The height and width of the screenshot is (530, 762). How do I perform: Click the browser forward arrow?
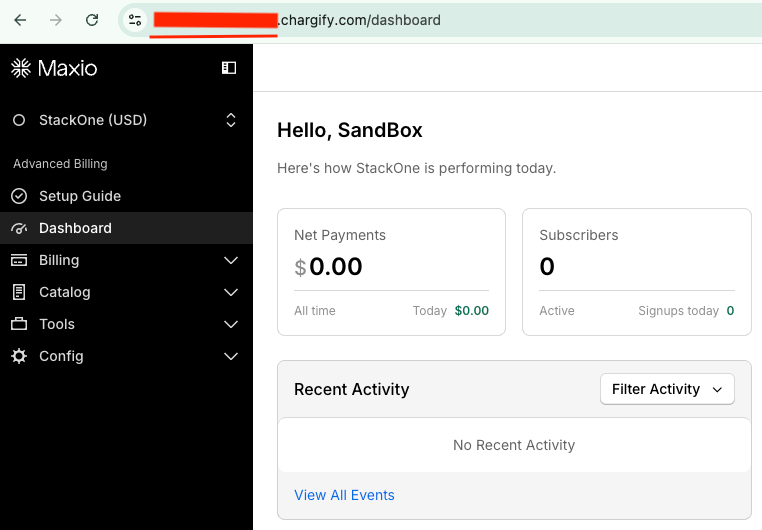pyautogui.click(x=56, y=20)
